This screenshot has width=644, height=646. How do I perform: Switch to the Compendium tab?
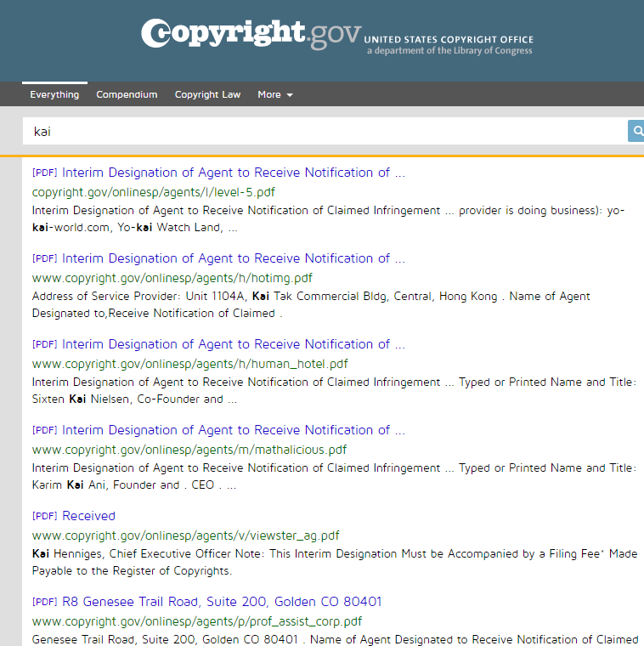point(127,94)
